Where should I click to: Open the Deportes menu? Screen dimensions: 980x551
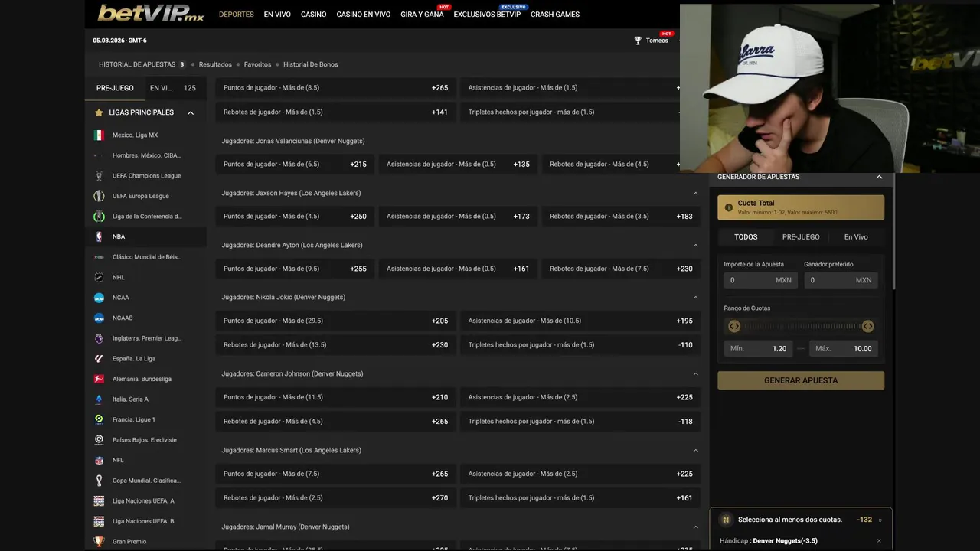point(237,15)
